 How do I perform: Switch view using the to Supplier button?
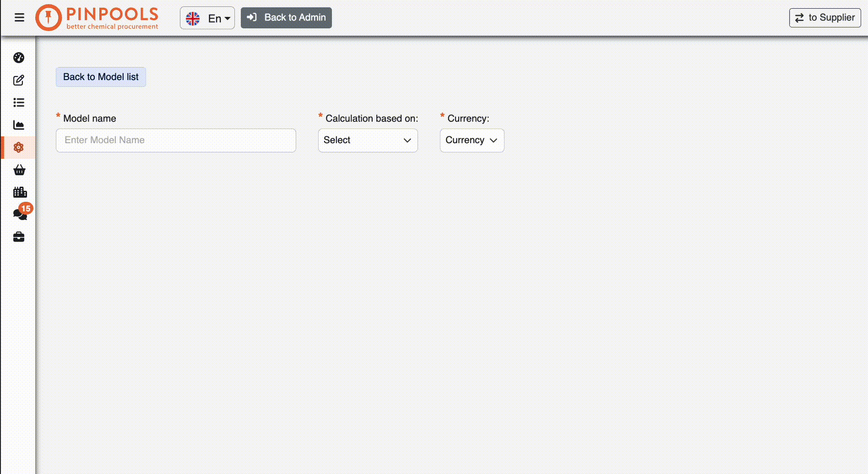pyautogui.click(x=825, y=18)
